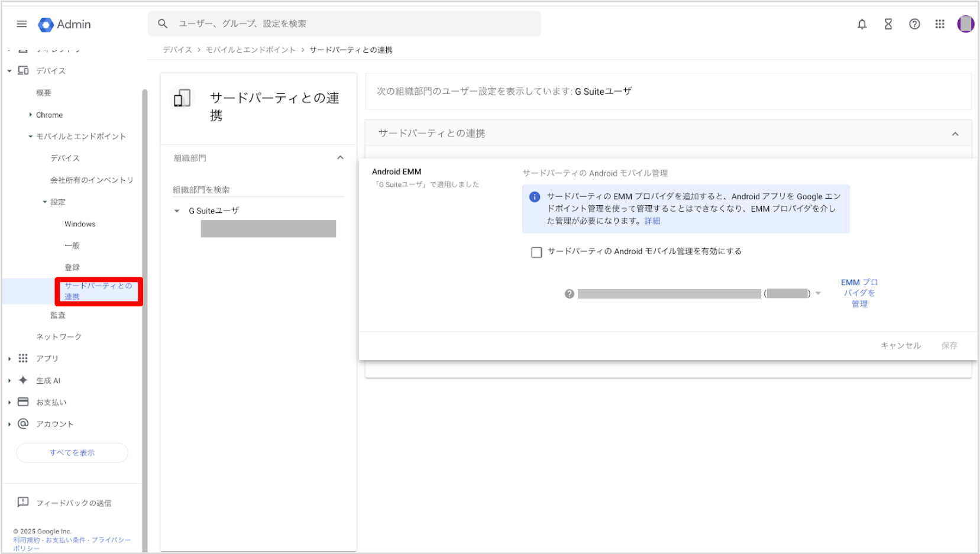Click the user account avatar
The width and height of the screenshot is (980, 554).
click(965, 24)
